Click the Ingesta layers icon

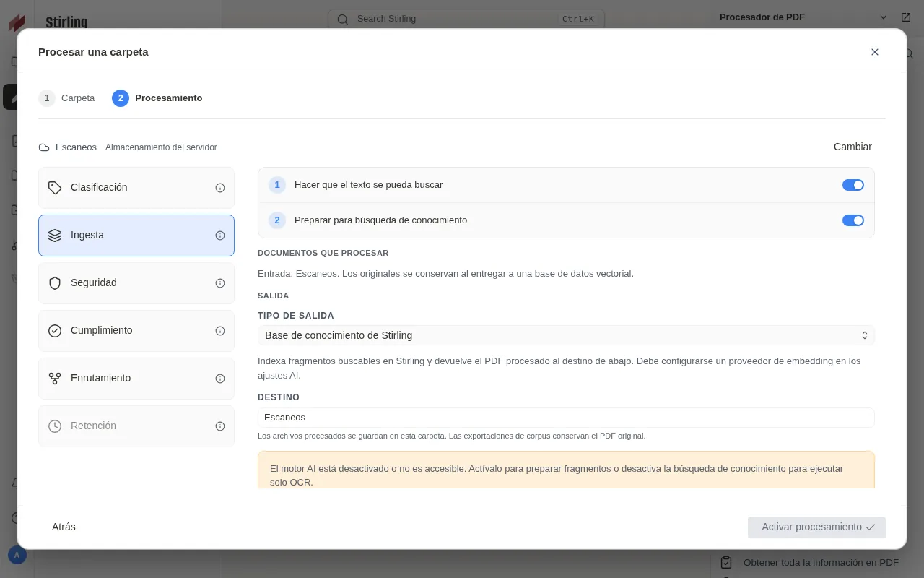pos(55,236)
